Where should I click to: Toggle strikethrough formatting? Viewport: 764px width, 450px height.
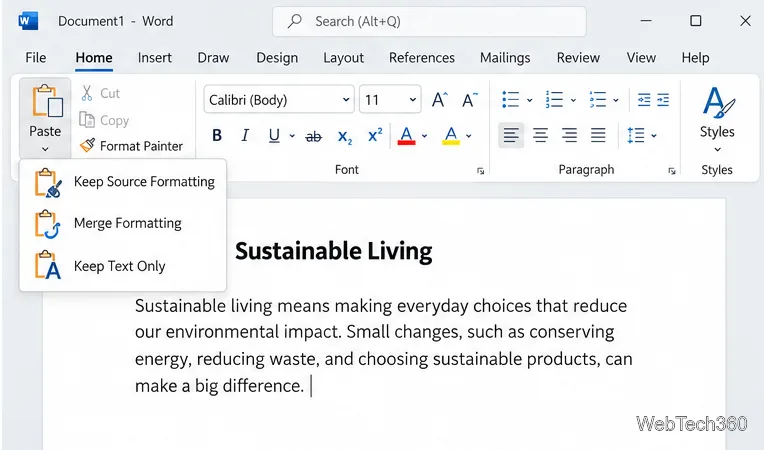coord(313,136)
